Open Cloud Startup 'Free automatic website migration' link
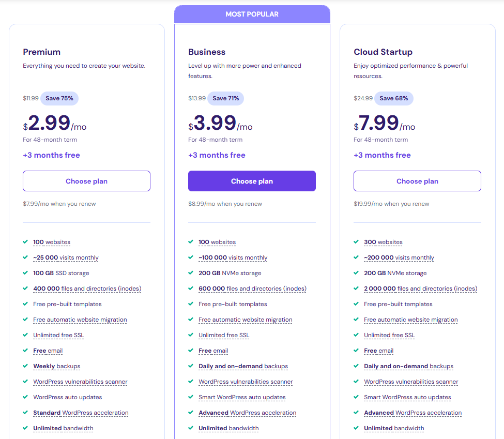The image size is (504, 439). 411,320
